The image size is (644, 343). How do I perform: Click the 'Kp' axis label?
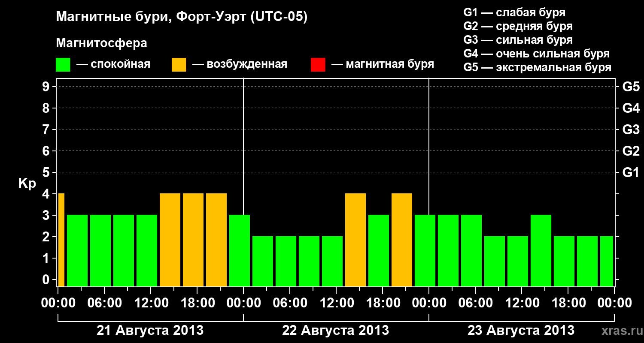tap(27, 184)
